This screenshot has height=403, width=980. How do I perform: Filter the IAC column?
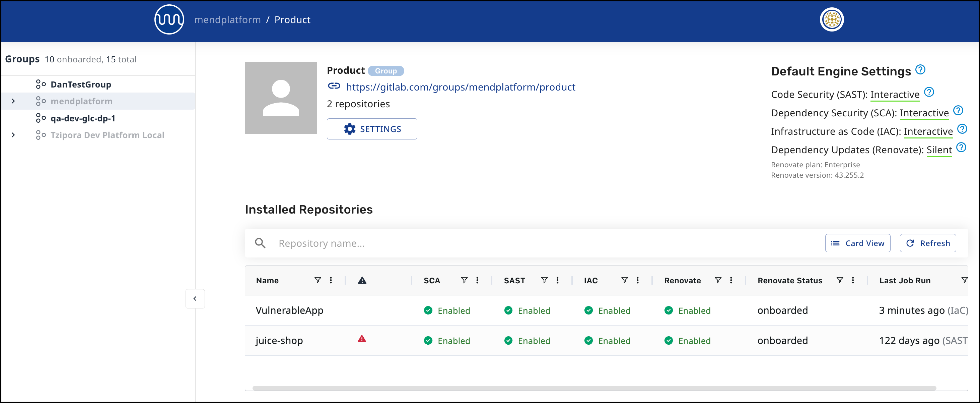[625, 280]
